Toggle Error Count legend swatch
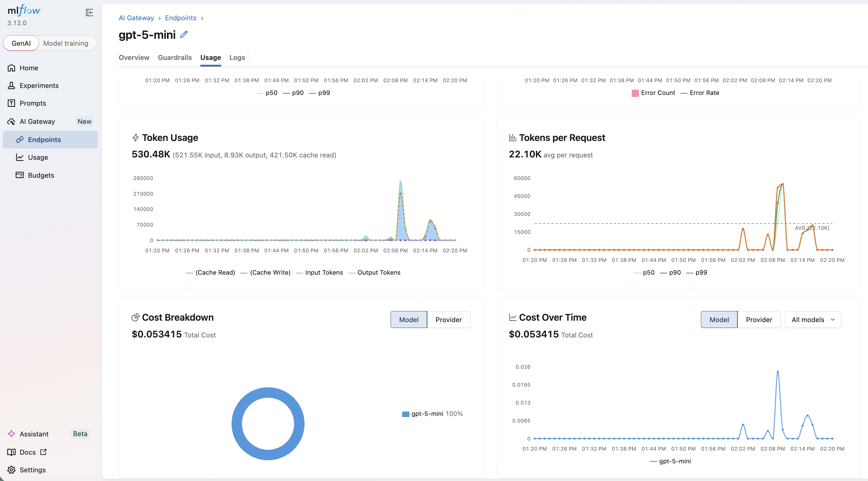The image size is (868, 481). coord(635,93)
